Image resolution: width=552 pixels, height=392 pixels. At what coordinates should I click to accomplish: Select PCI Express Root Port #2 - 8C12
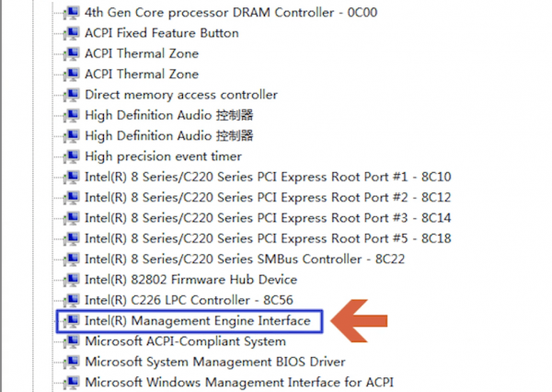pos(268,197)
